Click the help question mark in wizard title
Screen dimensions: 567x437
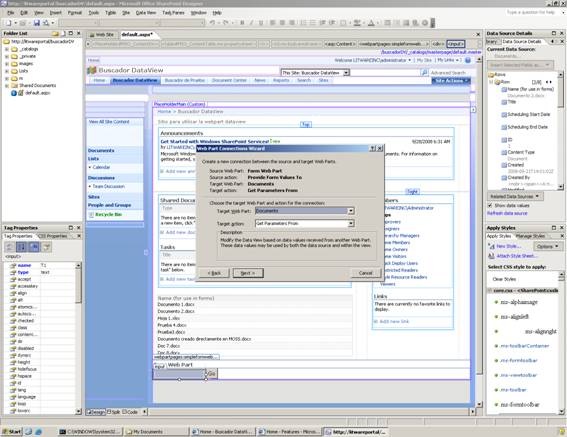point(372,148)
